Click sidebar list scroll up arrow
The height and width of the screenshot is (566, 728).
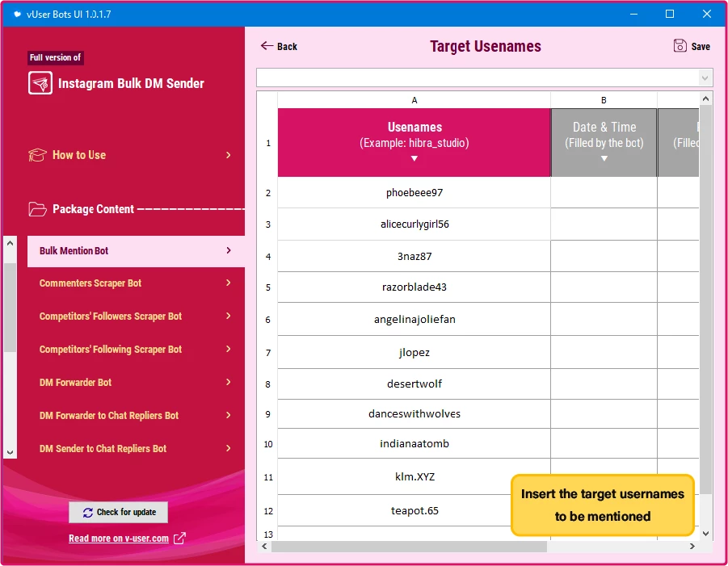pos(11,243)
